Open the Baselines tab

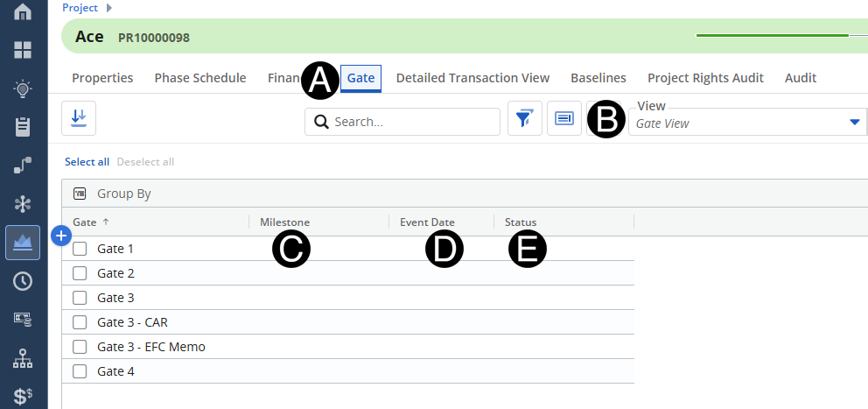pyautogui.click(x=598, y=78)
